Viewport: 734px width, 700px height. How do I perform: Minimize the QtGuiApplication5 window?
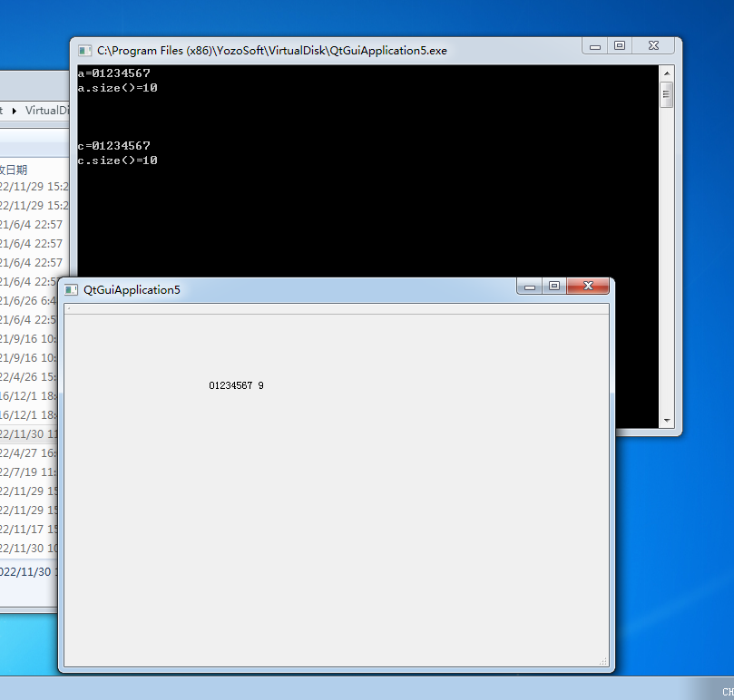point(530,287)
